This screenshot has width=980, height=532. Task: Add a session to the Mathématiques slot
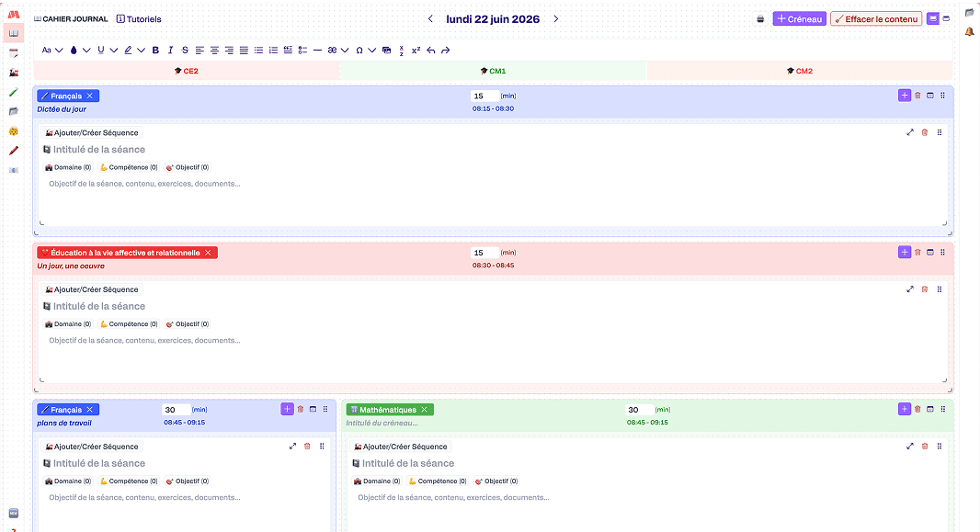click(x=905, y=409)
